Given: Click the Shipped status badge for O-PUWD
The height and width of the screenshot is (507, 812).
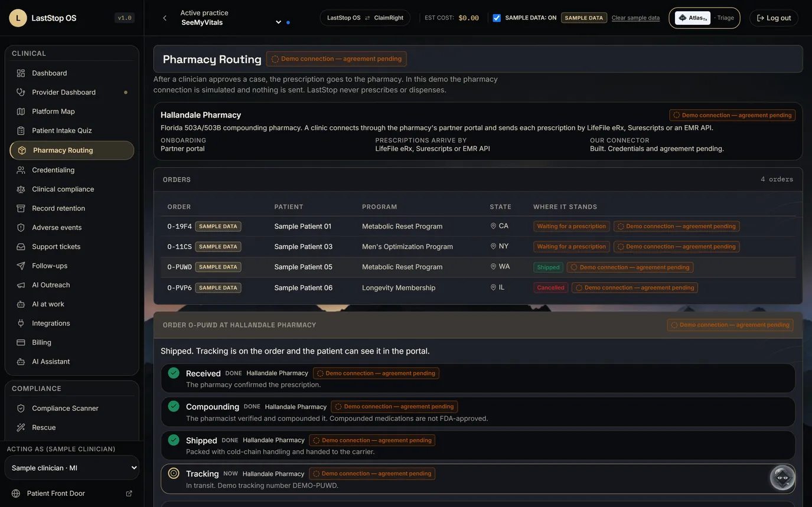Looking at the screenshot, I should click(x=548, y=267).
